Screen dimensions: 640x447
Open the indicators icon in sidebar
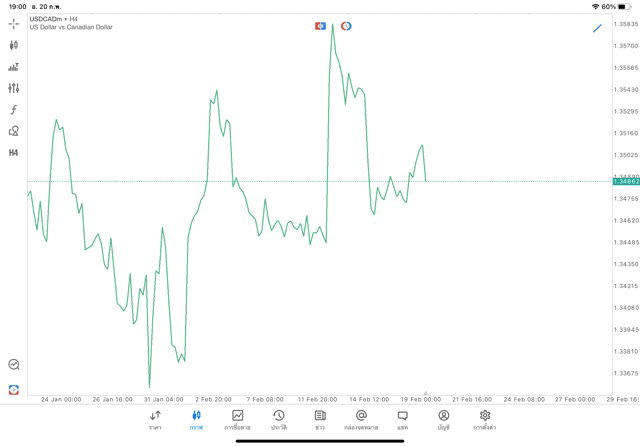coord(14,67)
